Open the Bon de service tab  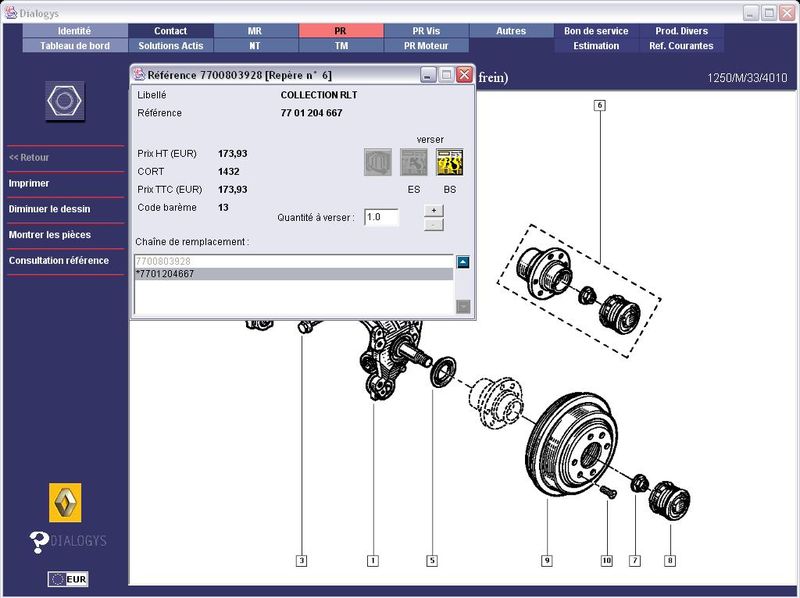click(596, 31)
